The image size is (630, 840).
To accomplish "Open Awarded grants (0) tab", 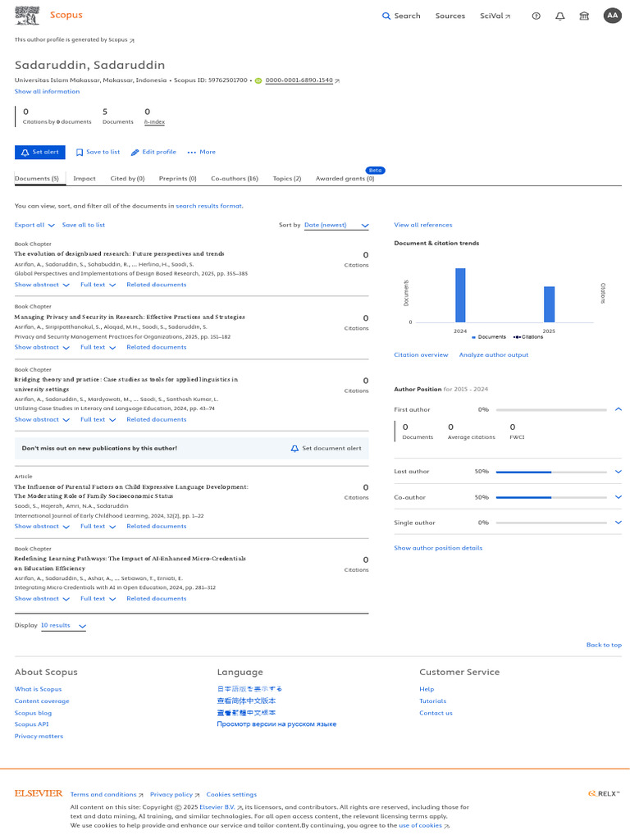I will (345, 179).
